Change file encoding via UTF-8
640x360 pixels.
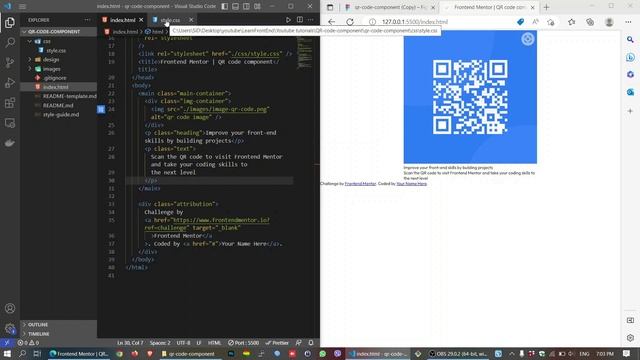point(183,343)
